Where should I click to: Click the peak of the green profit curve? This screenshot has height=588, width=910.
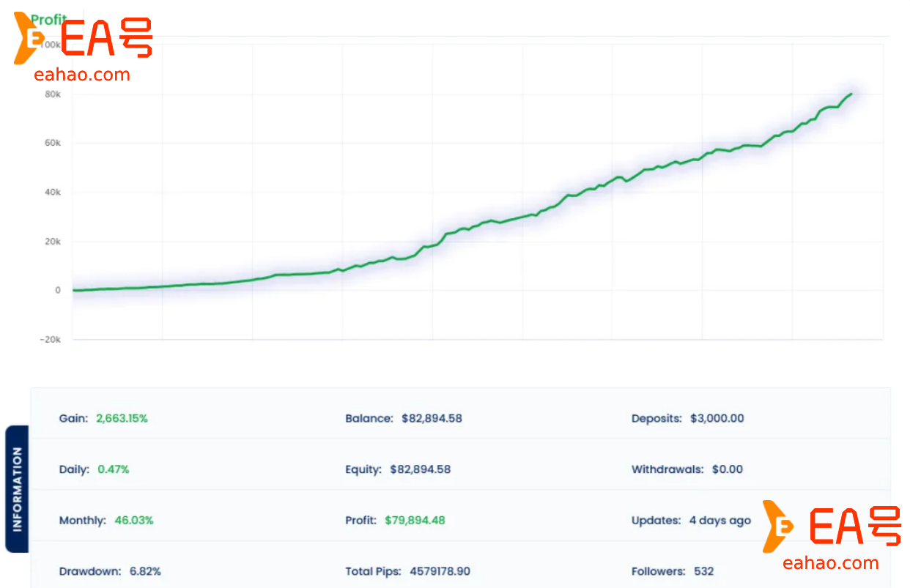850,94
